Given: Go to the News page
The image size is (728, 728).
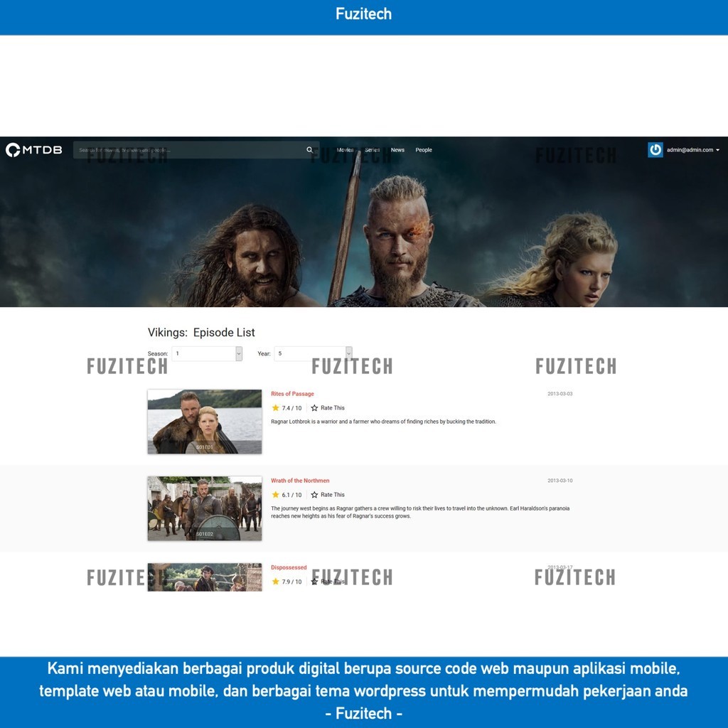Looking at the screenshot, I should coord(397,150).
